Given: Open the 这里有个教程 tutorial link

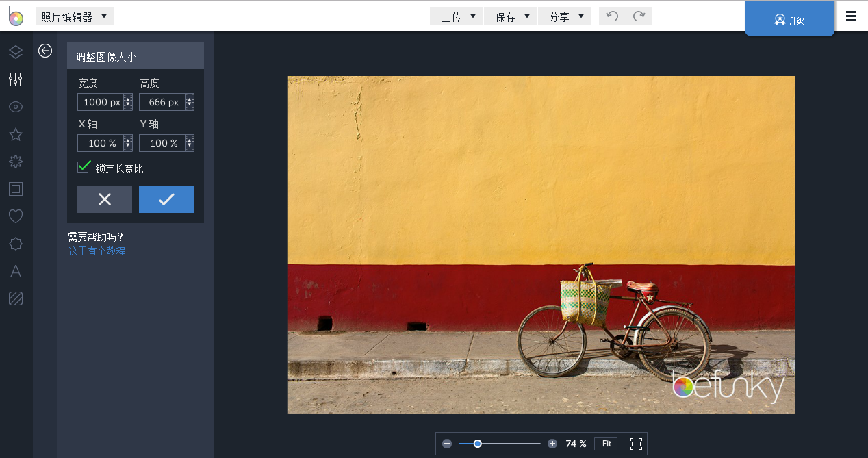Looking at the screenshot, I should pyautogui.click(x=97, y=251).
